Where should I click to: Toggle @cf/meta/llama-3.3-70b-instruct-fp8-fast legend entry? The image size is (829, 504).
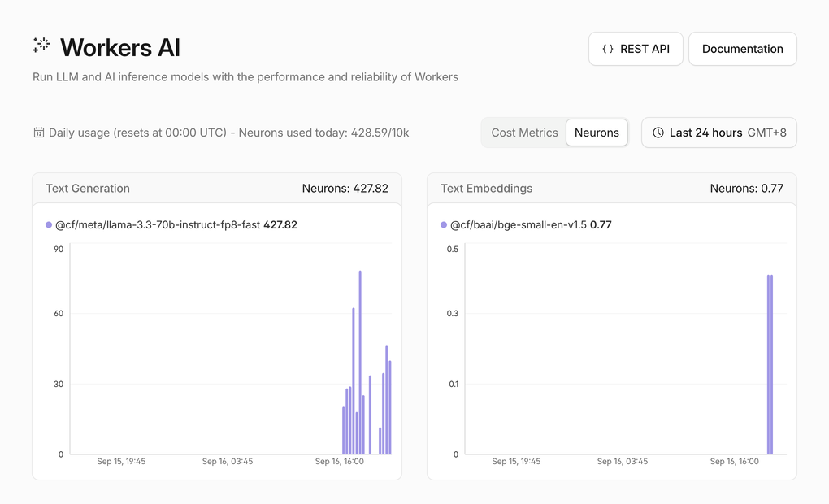coord(171,224)
